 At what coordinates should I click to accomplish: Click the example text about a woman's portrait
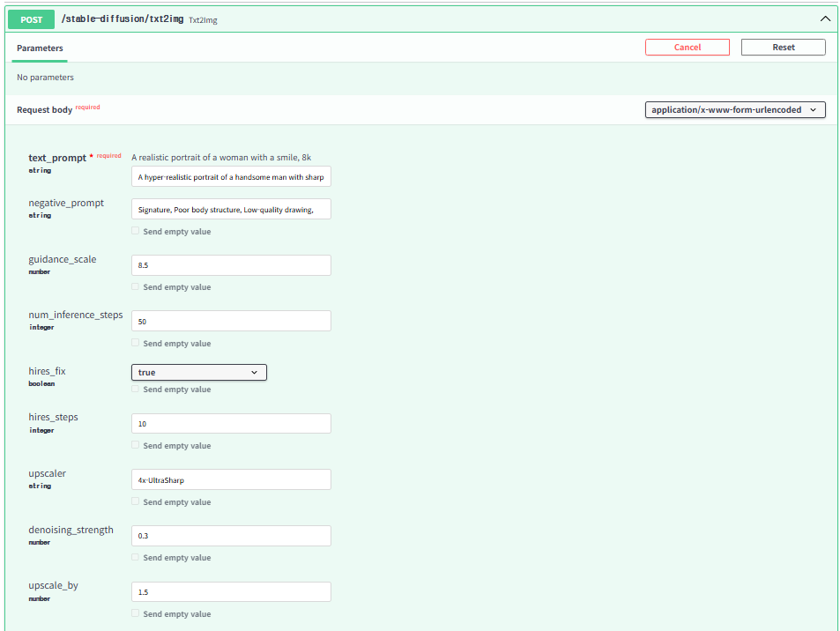point(221,158)
